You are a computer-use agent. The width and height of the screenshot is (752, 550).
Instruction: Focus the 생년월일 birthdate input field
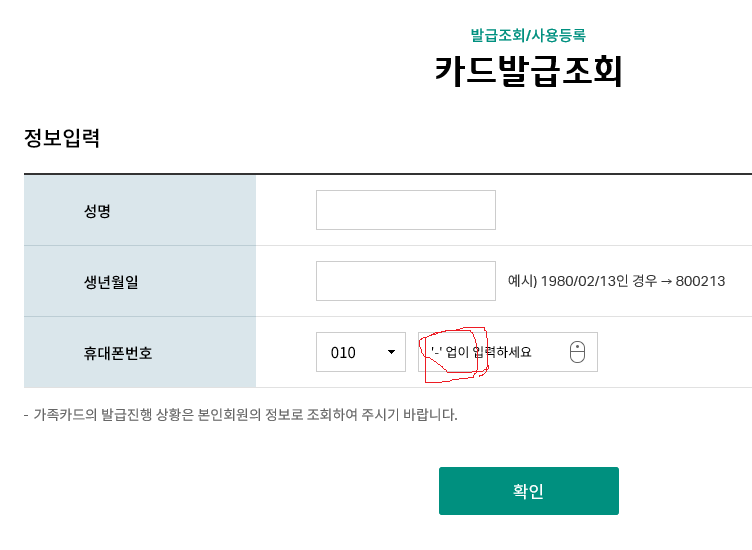(405, 281)
